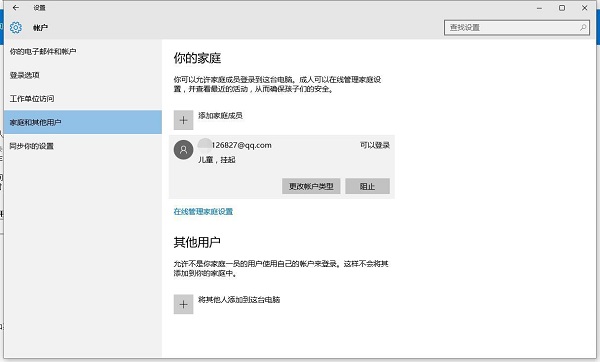
Task: Click 添加家庭成员 label
Action: 220,116
